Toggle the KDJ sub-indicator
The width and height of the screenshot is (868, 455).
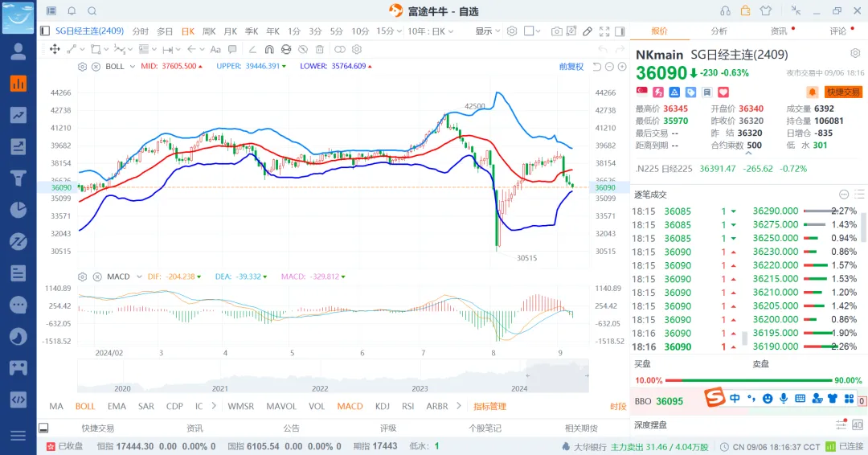pos(383,406)
